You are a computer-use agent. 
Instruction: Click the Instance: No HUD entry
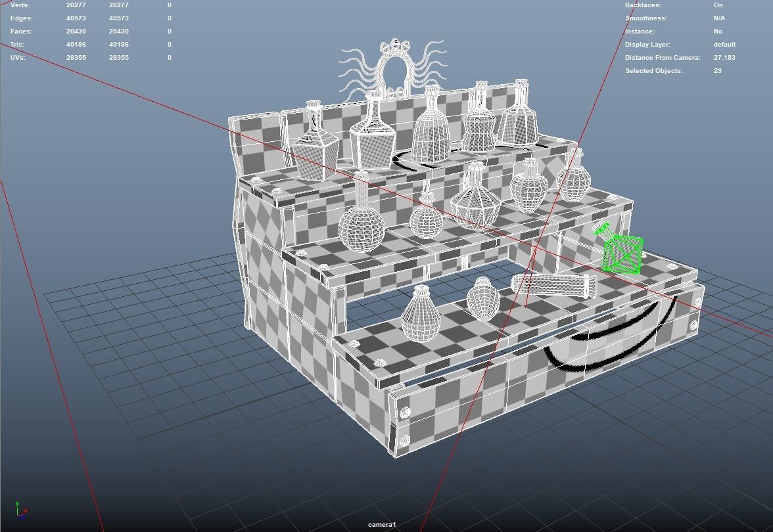717,31
